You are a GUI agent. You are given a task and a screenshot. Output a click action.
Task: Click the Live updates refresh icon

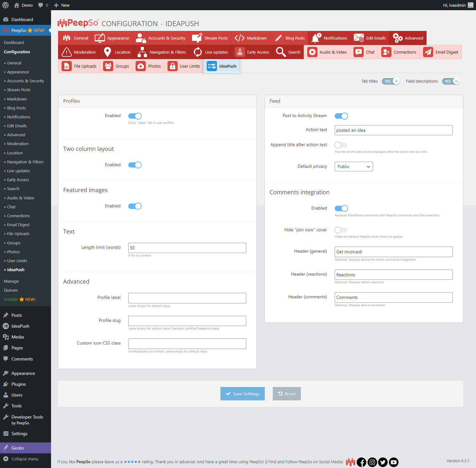pyautogui.click(x=198, y=52)
